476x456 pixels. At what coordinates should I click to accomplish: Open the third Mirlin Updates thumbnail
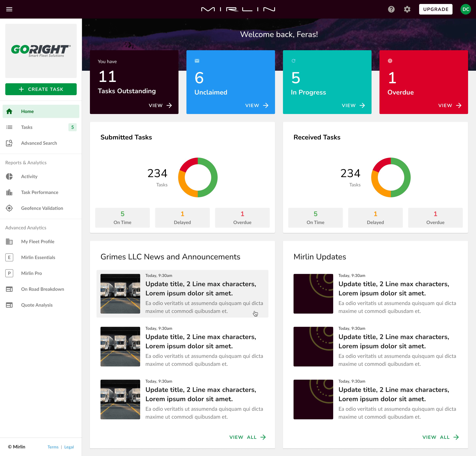313,399
